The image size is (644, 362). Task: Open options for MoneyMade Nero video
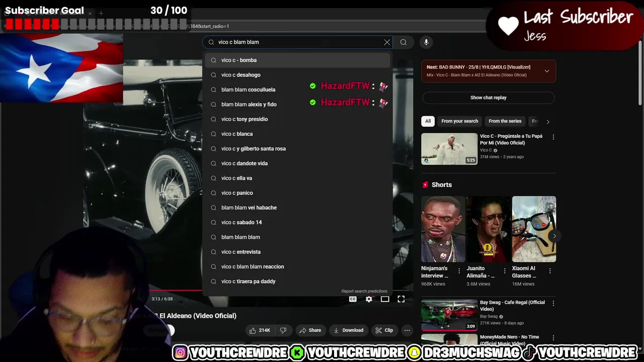[553, 338]
